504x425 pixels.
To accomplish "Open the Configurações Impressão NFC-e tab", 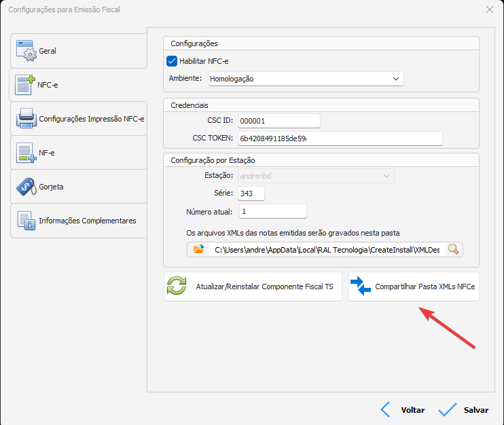I will 91,119.
